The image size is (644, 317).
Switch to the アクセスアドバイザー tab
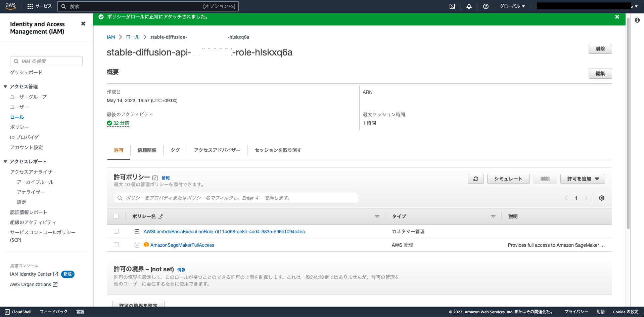pos(217,150)
